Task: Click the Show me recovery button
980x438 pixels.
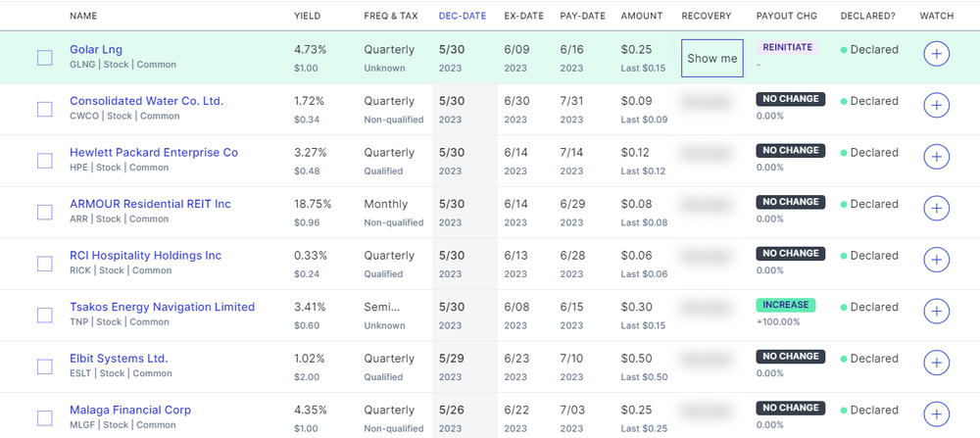Action: pyautogui.click(x=711, y=58)
